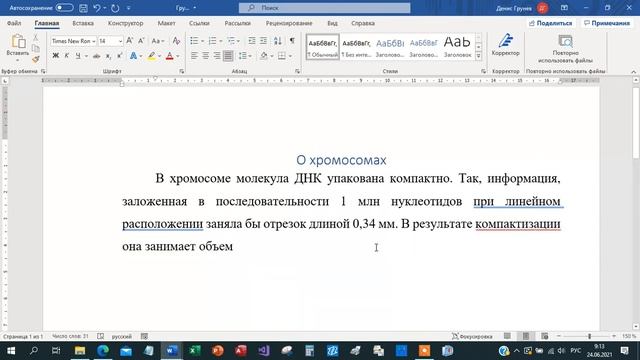
Task: Click the Поделиться button
Action: coord(550,23)
